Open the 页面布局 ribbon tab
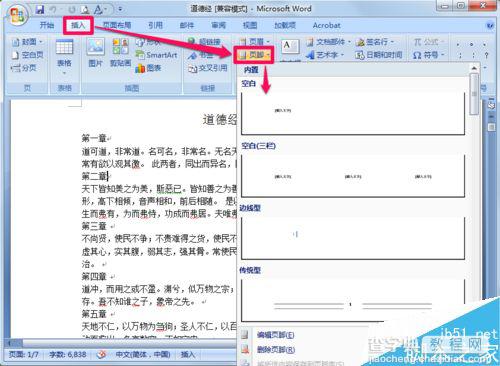This screenshot has width=500, height=366. pyautogui.click(x=117, y=25)
